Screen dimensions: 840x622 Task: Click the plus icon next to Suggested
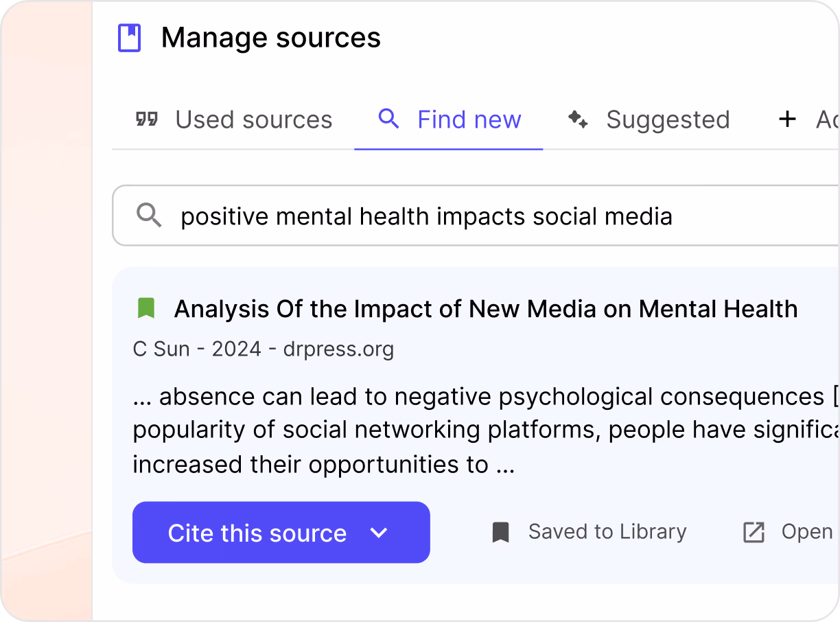(786, 119)
